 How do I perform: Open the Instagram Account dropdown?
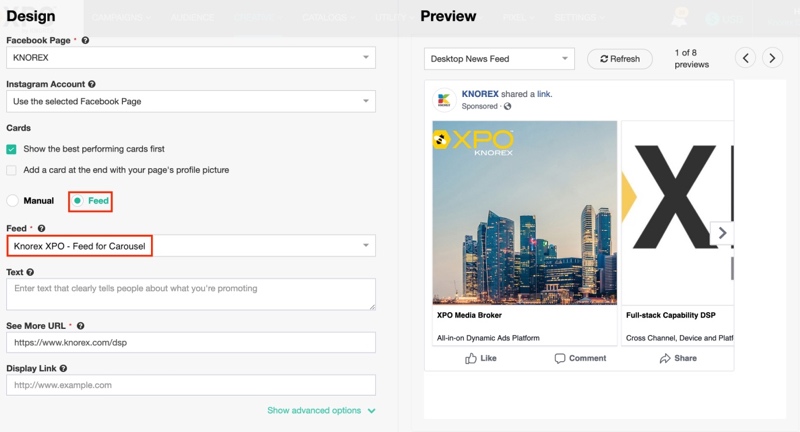point(190,101)
